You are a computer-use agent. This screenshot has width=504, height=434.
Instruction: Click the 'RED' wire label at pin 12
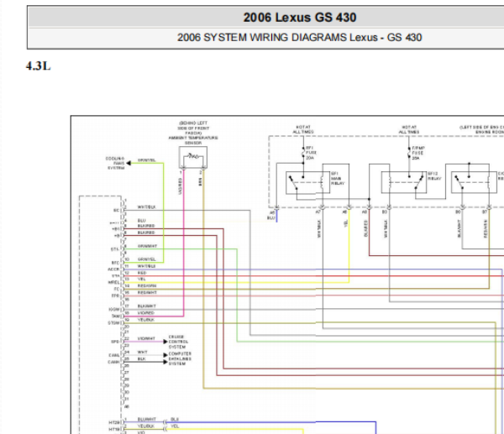142,273
